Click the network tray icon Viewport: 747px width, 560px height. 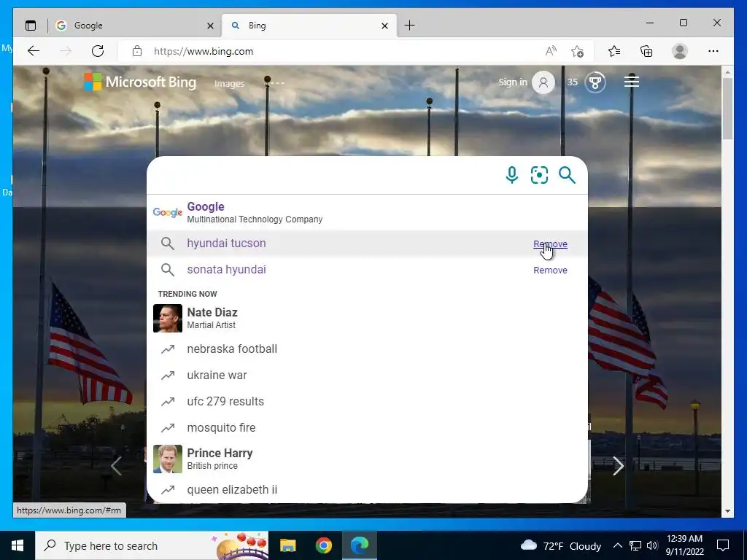pyautogui.click(x=635, y=545)
